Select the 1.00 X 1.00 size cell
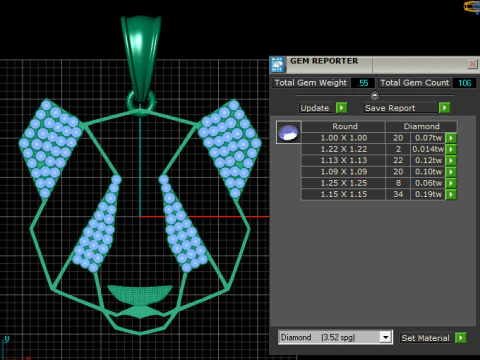Screen dimensions: 480x360 pos(344,138)
